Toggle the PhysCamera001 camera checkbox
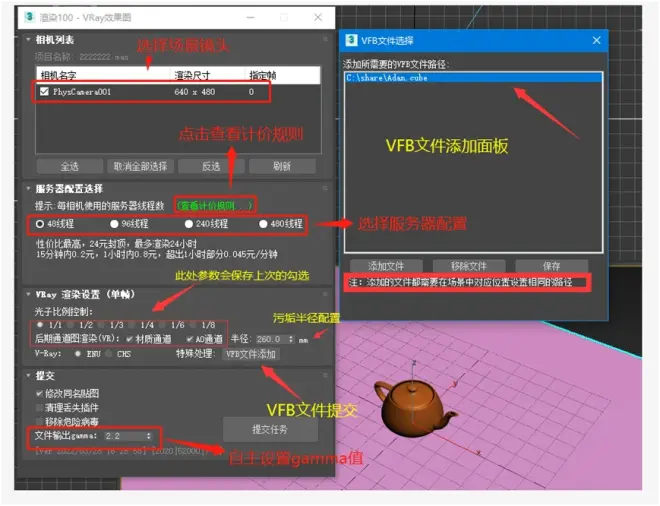660x506 pixels. point(44,91)
